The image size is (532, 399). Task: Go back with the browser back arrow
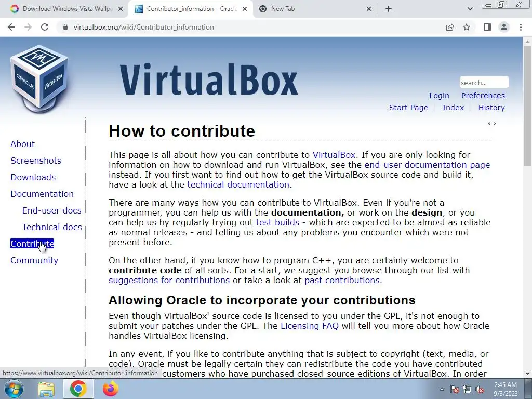[11, 27]
